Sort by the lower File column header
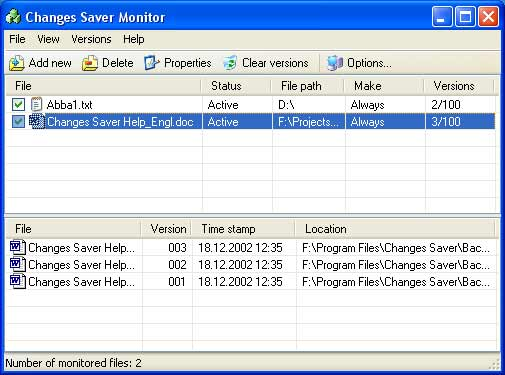The width and height of the screenshot is (505, 375). 74,229
